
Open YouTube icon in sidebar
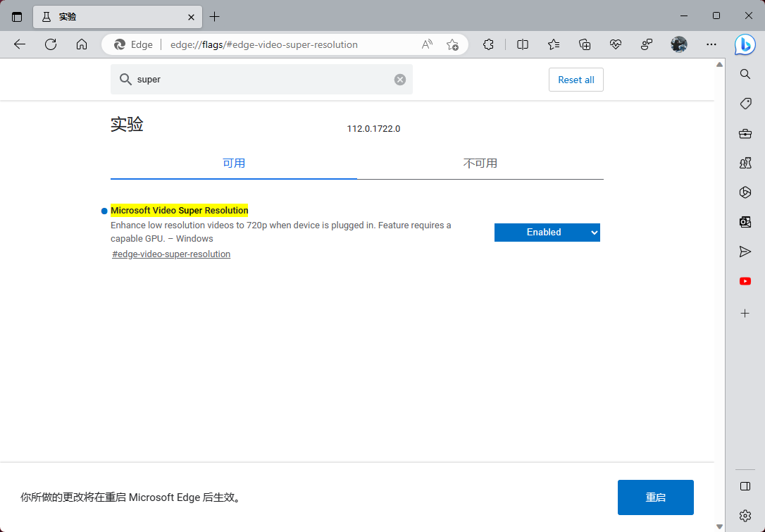click(x=745, y=281)
